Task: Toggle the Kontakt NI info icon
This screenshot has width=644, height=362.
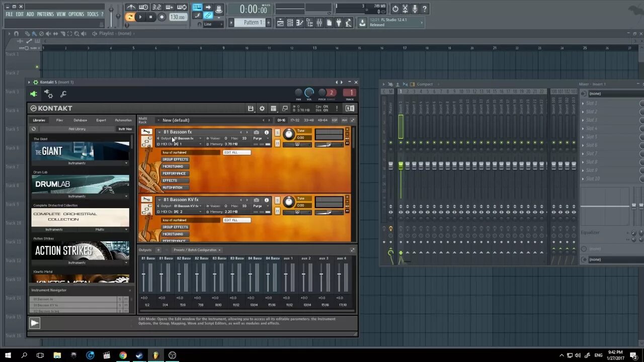Action: tap(350, 108)
